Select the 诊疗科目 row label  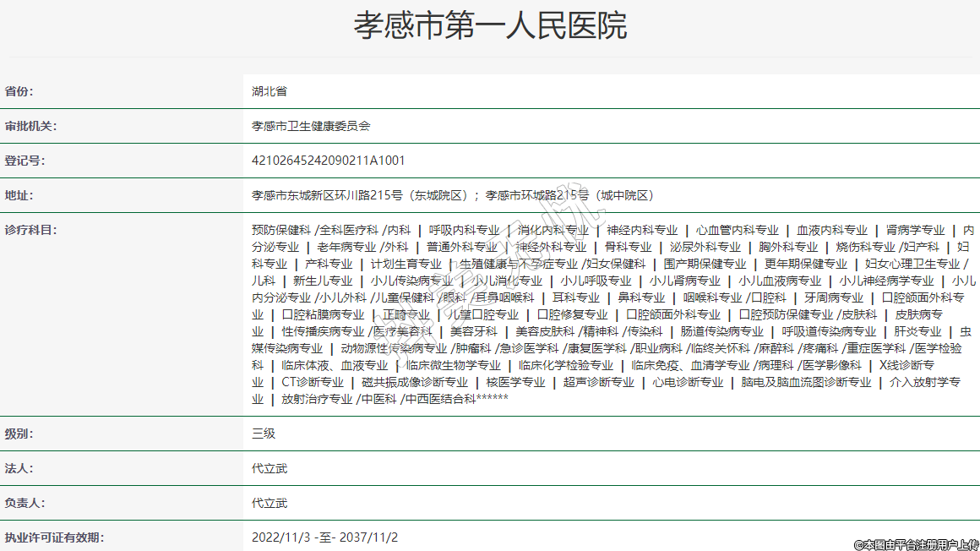[30, 230]
